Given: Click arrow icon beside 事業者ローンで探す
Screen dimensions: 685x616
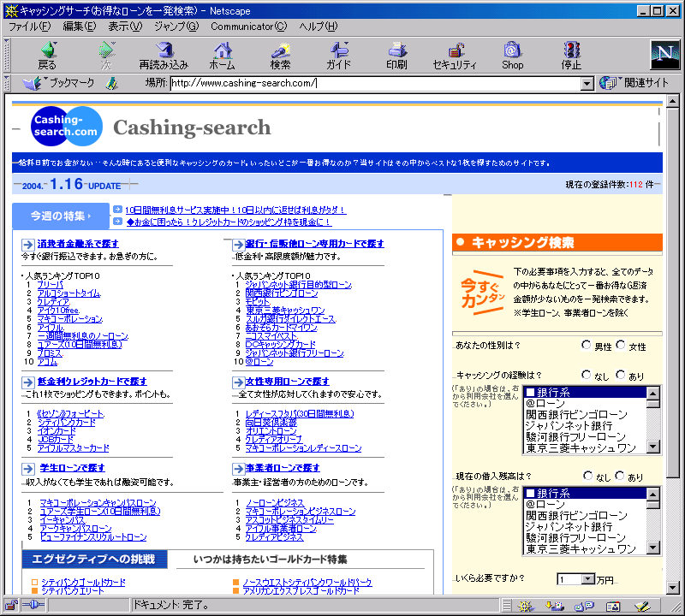Looking at the screenshot, I should pyautogui.click(x=239, y=469).
